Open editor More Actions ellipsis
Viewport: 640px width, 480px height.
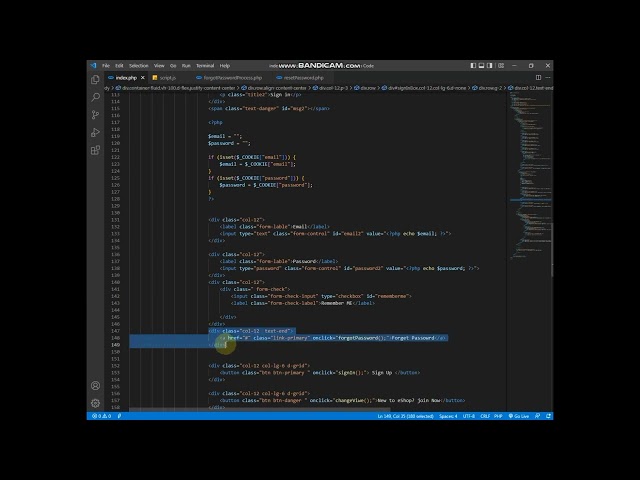pyautogui.click(x=548, y=78)
